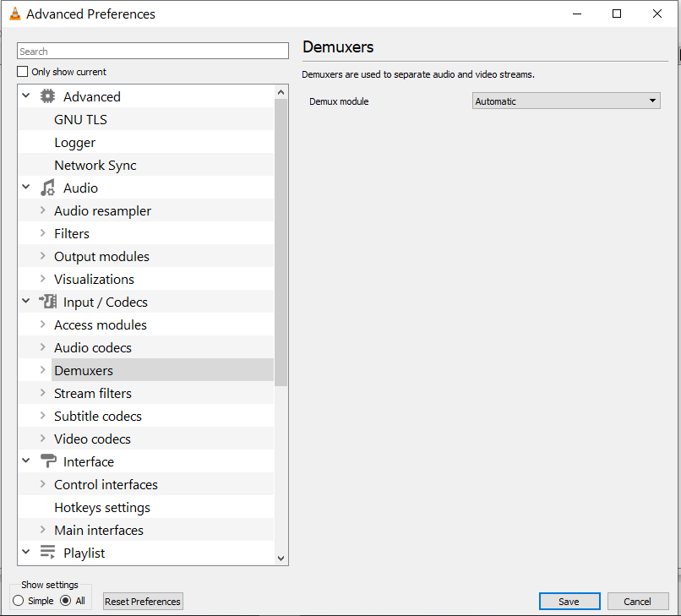681x616 pixels.
Task: Select the Hotkeys settings entry
Action: click(x=102, y=507)
